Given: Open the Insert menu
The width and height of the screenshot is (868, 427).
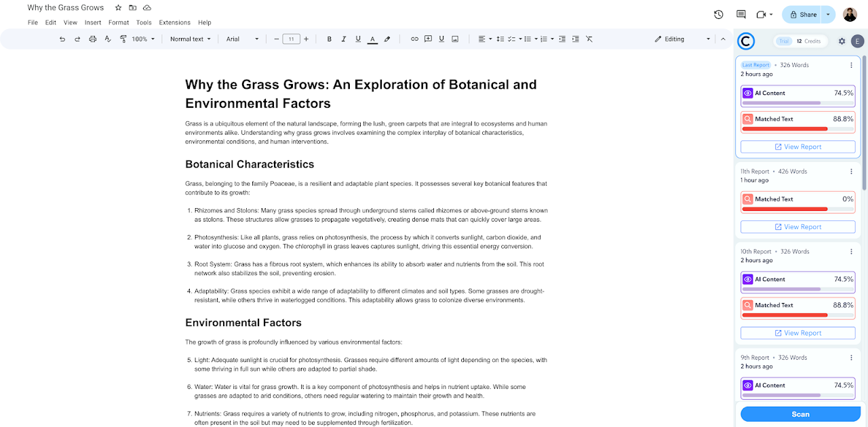Looking at the screenshot, I should 93,22.
